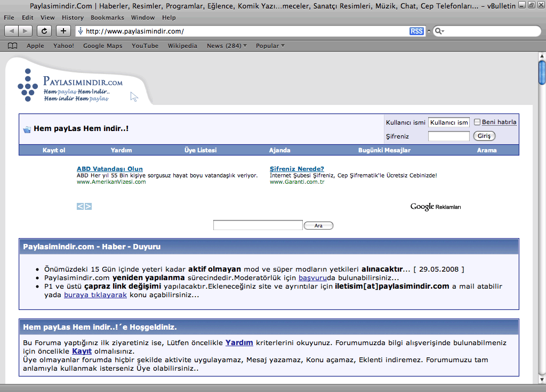Screen dimensions: 546x392
Task: Open the History menu
Action: [73, 18]
